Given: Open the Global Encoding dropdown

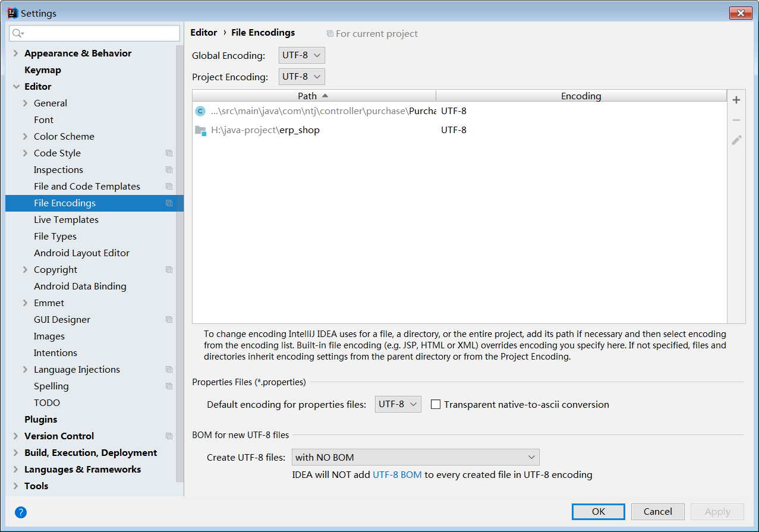Looking at the screenshot, I should click(302, 55).
